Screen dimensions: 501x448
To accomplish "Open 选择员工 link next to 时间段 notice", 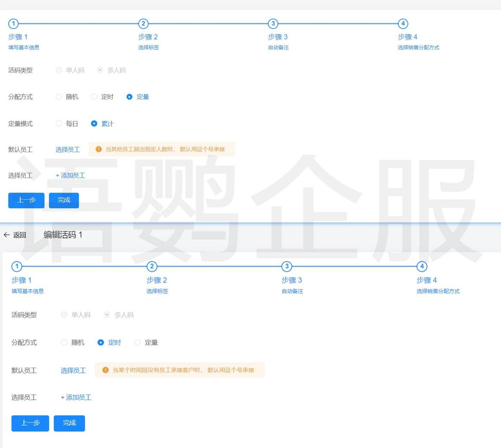I will click(x=73, y=371).
